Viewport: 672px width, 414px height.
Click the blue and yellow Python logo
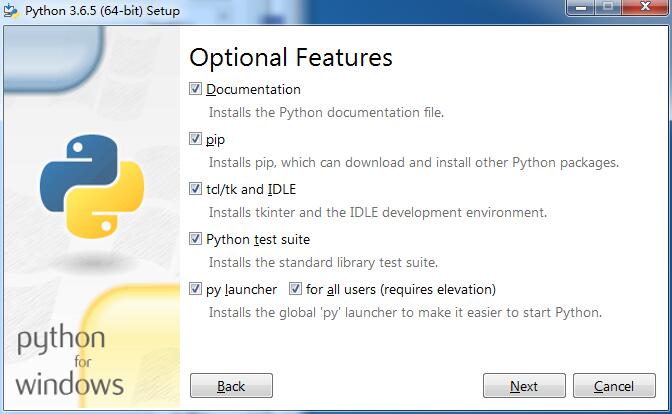pos(92,186)
